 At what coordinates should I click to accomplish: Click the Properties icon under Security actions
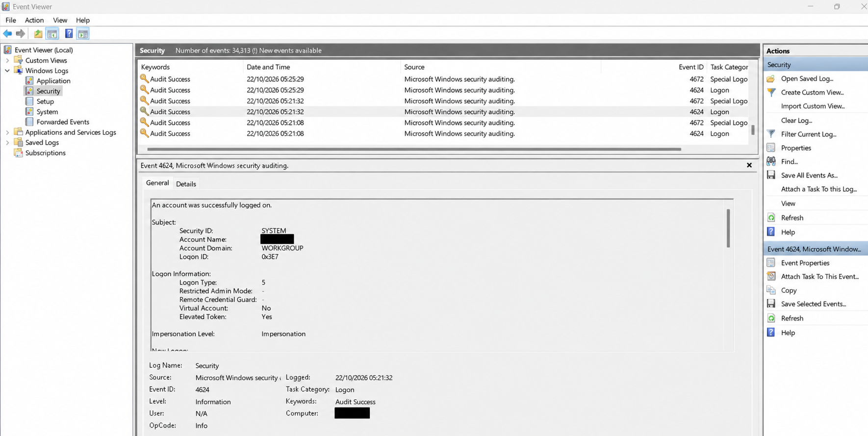771,148
